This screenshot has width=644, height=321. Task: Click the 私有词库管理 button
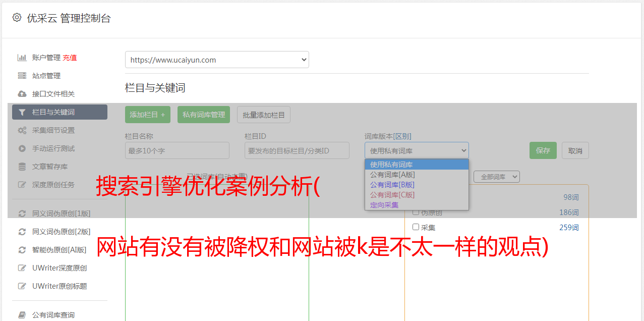[x=204, y=115]
